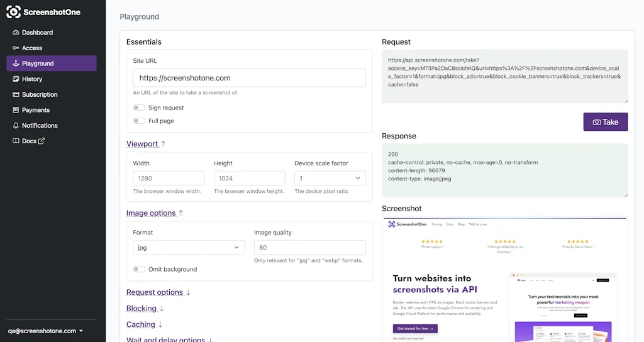Enable the Sign request toggle
This screenshot has height=342, width=644.
coord(139,108)
